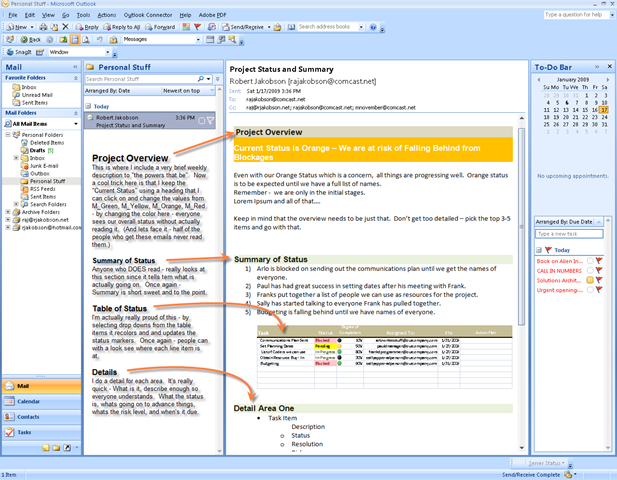
Task: Click the notes icon at navigation pane bottom
Action: tap(46, 447)
